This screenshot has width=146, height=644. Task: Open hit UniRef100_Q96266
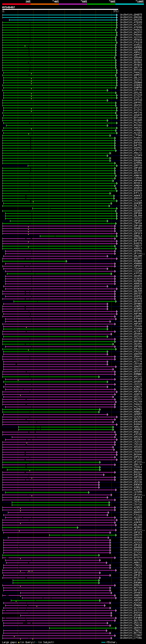coord(131,18)
